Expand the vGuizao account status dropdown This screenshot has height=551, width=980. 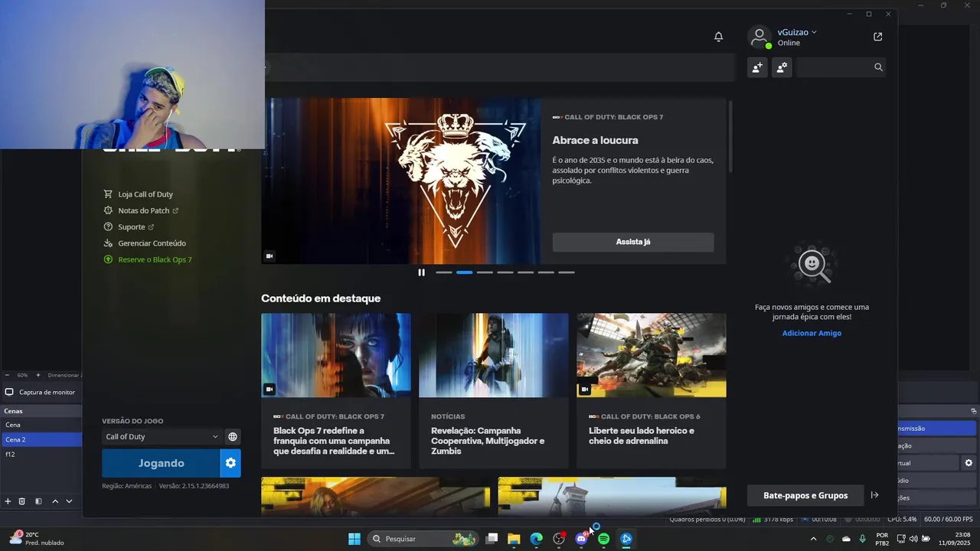(x=814, y=32)
